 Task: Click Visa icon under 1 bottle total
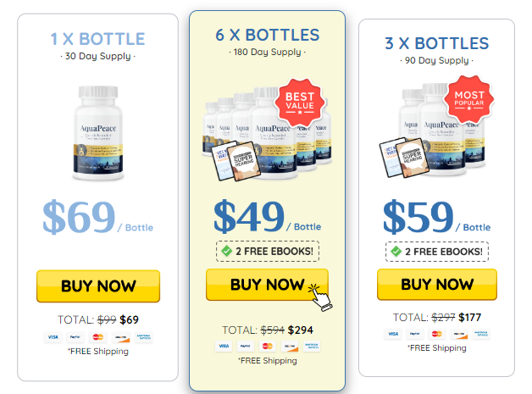tap(53, 337)
